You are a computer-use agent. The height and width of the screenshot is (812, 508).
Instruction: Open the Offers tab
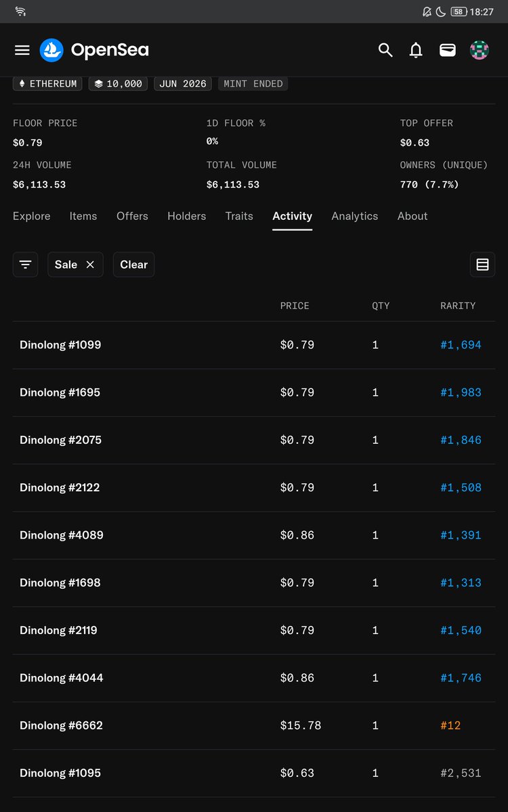click(x=132, y=216)
